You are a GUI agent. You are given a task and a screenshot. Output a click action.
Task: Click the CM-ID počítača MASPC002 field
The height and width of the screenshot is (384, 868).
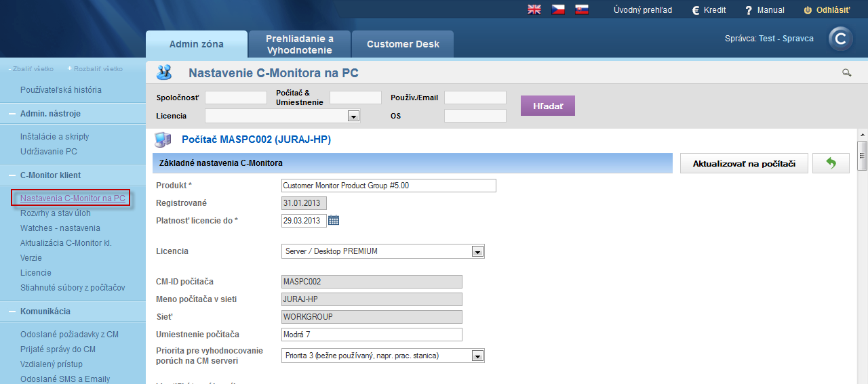(372, 282)
